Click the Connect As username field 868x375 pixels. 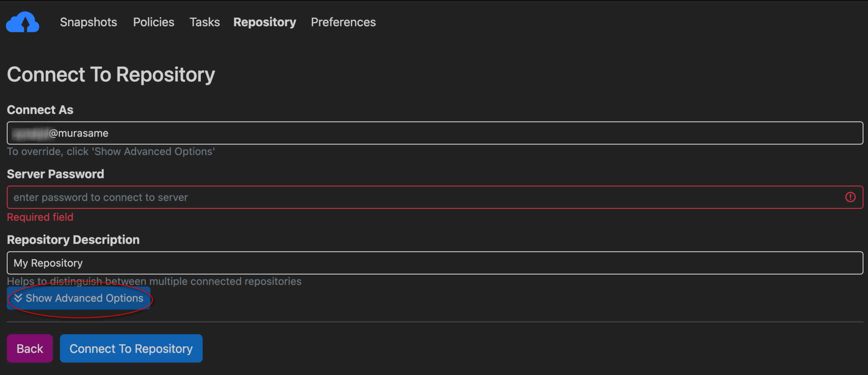[434, 133]
